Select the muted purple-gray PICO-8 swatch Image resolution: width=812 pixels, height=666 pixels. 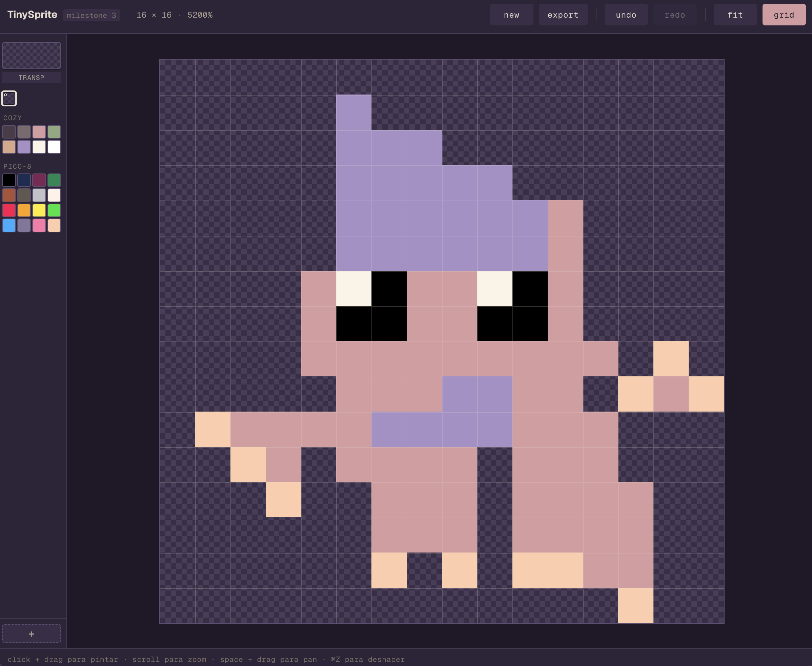tap(24, 225)
